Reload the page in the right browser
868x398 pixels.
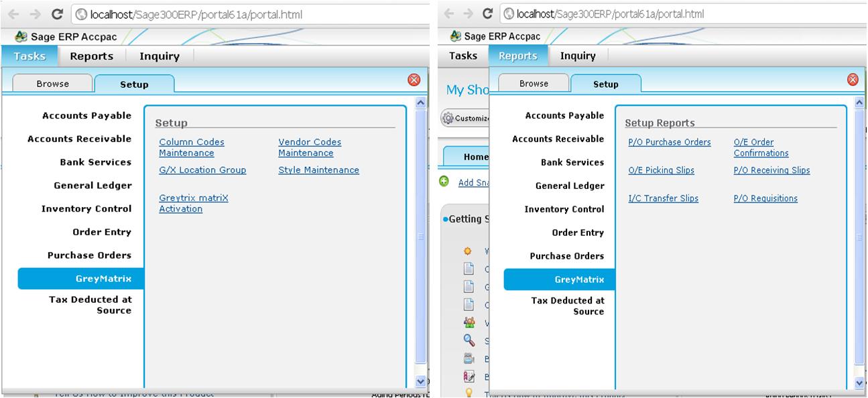coord(488,13)
